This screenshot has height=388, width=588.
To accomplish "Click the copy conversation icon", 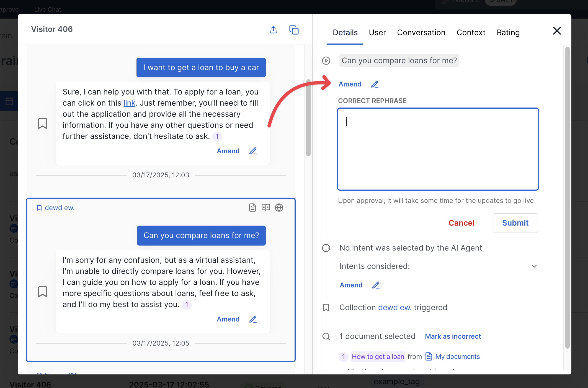I will click(294, 30).
